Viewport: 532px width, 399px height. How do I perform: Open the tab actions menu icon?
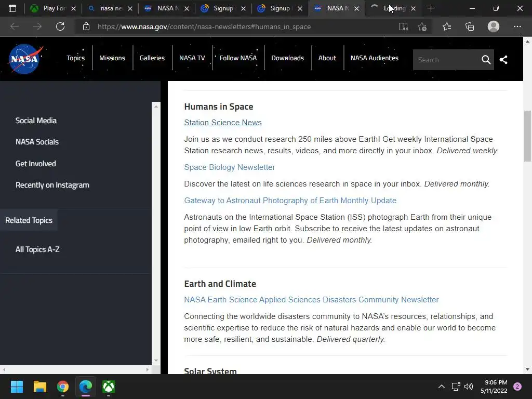(12, 8)
